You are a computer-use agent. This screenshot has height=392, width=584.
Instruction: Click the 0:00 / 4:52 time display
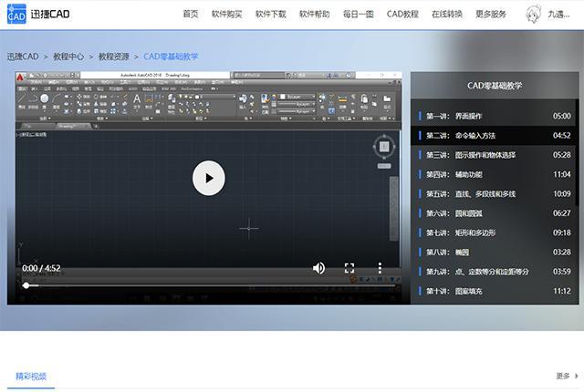tap(41, 268)
